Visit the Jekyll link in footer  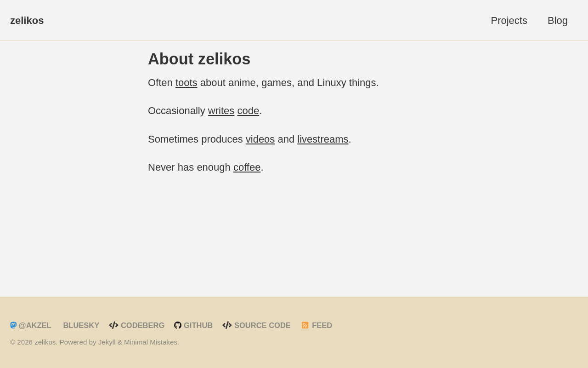click(x=107, y=342)
